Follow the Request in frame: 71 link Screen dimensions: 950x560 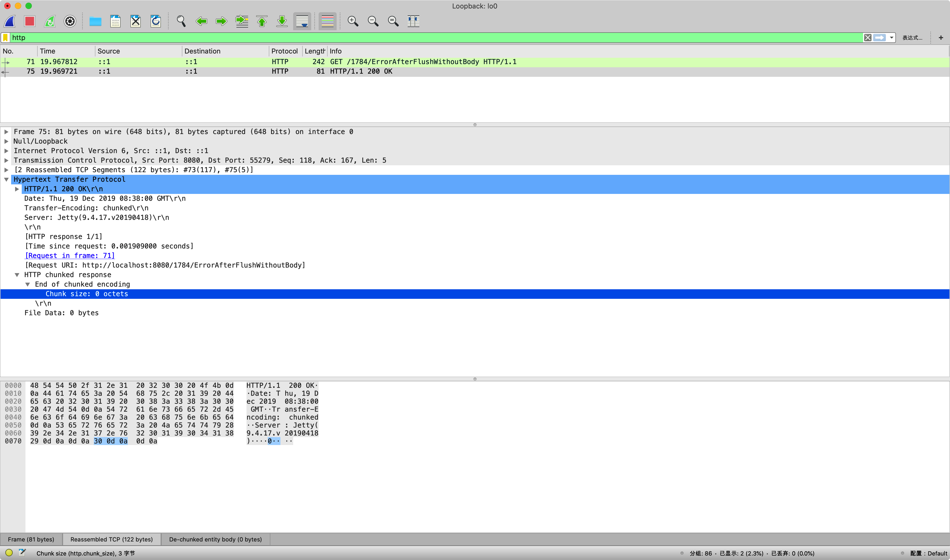click(x=69, y=255)
